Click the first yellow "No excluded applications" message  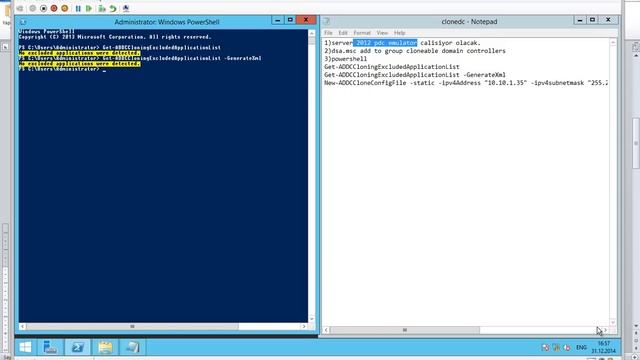(x=80, y=53)
